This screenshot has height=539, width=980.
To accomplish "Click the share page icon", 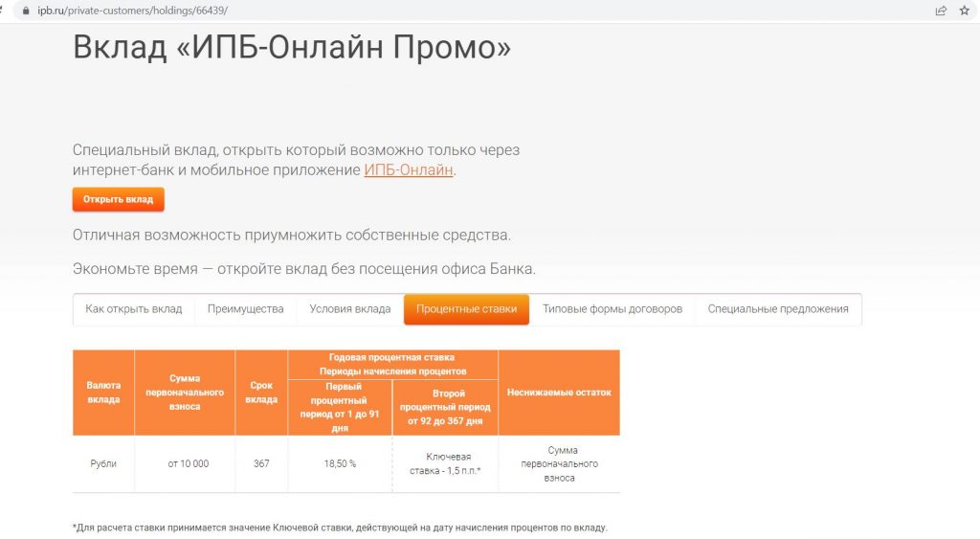I will [941, 10].
